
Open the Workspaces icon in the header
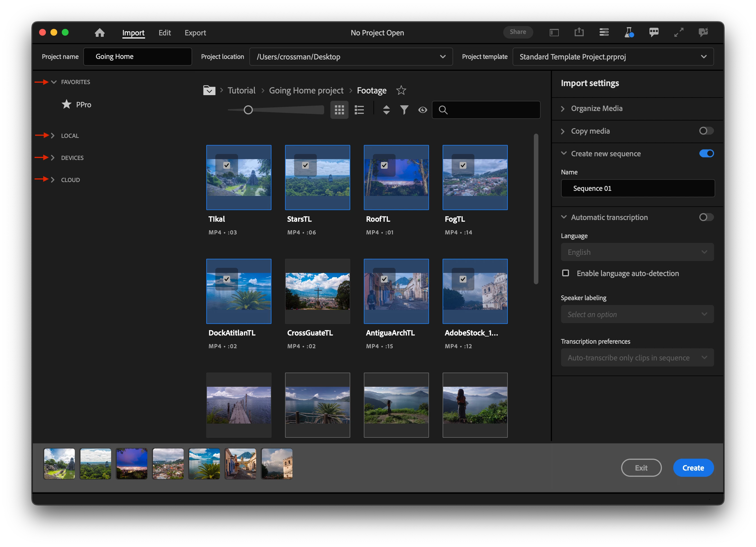click(x=554, y=32)
